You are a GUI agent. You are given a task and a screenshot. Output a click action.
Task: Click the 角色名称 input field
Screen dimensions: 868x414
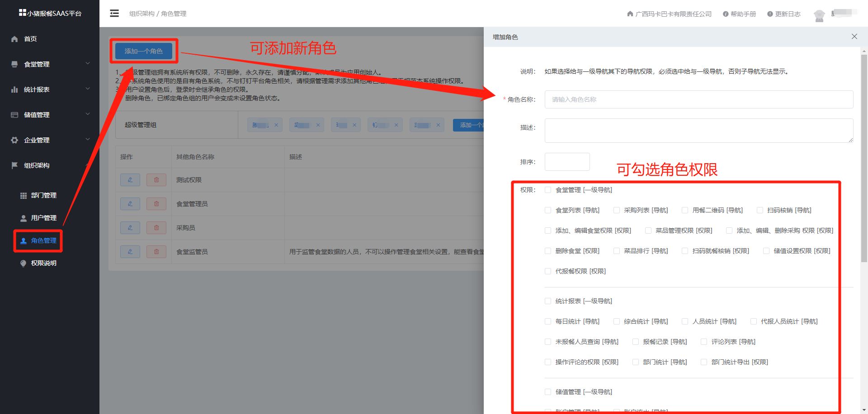tap(699, 99)
